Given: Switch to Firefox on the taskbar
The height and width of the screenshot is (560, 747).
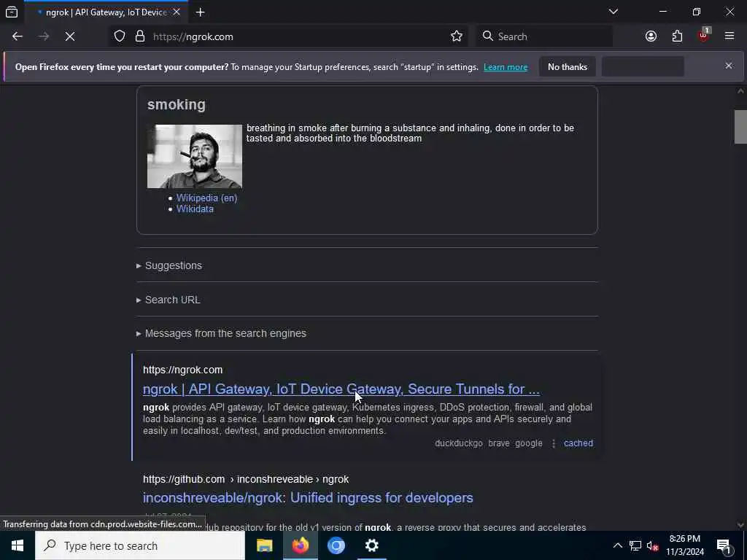Looking at the screenshot, I should [300, 545].
